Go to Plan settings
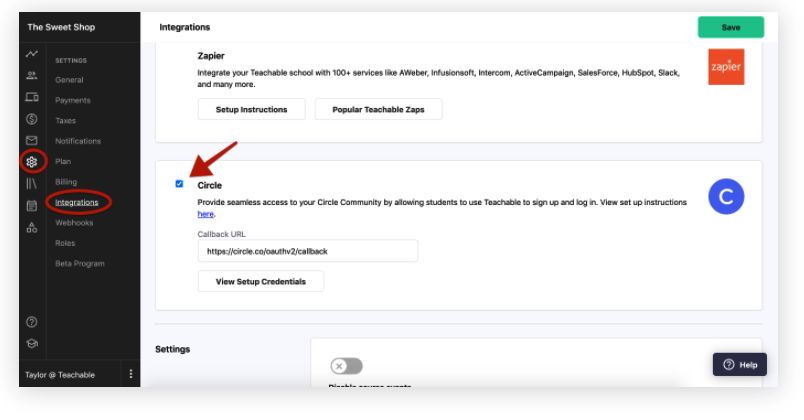The height and width of the screenshot is (420, 804). pyautogui.click(x=63, y=162)
